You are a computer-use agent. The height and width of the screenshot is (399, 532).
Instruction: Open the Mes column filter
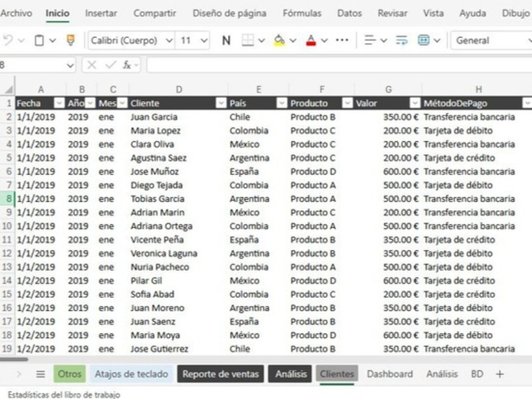122,103
